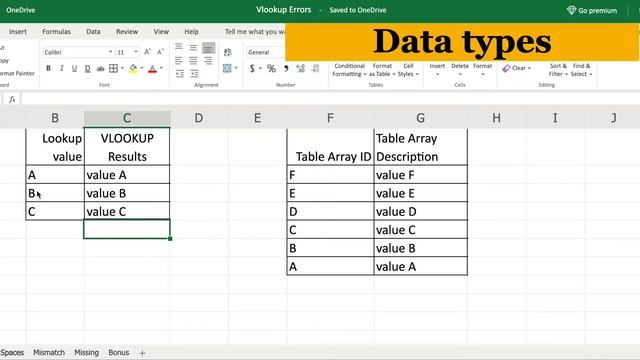Align text to the right
Viewport: 640px width, 360px height.
tap(208, 61)
